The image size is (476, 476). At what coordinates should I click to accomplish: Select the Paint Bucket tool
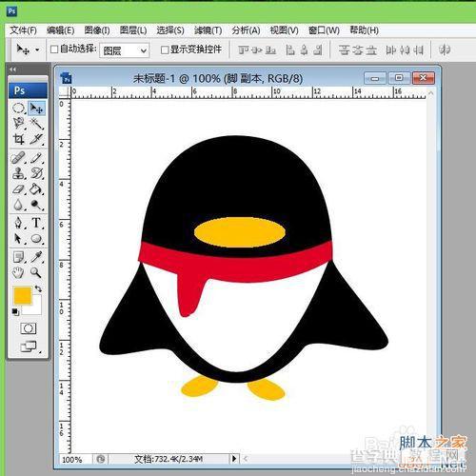[36, 189]
